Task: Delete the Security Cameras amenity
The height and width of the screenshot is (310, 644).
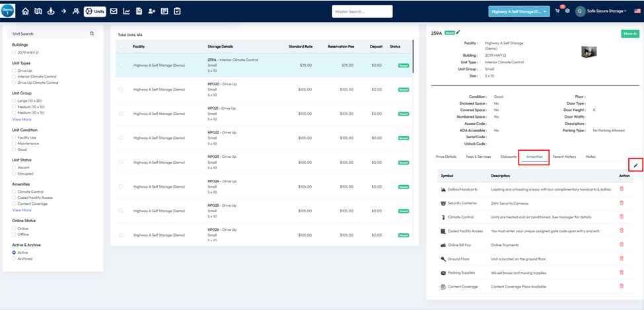Action: point(621,203)
